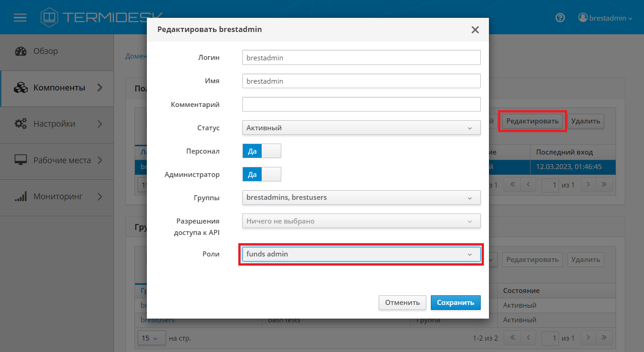Open the help question mark icon
The image size is (644, 352).
(x=560, y=18)
